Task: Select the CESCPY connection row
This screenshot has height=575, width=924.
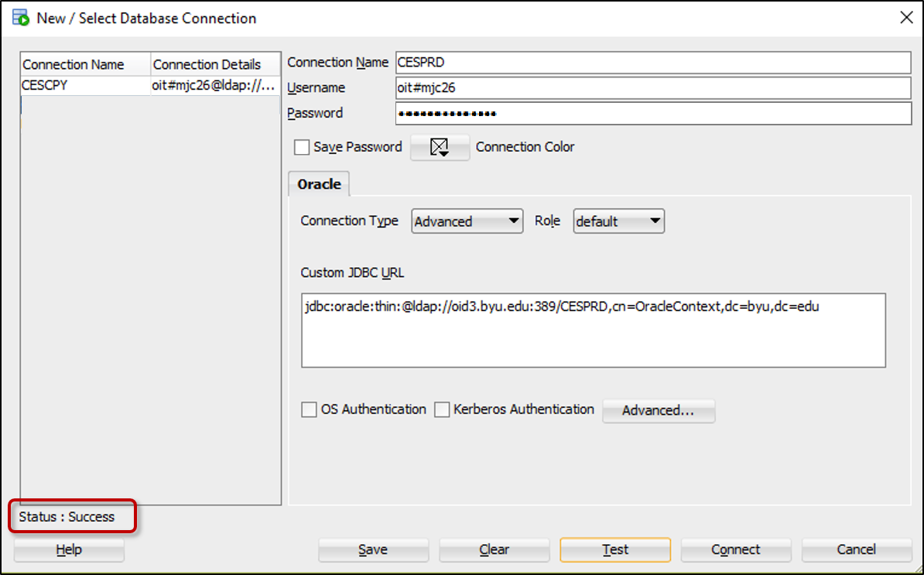Action: click(150, 85)
